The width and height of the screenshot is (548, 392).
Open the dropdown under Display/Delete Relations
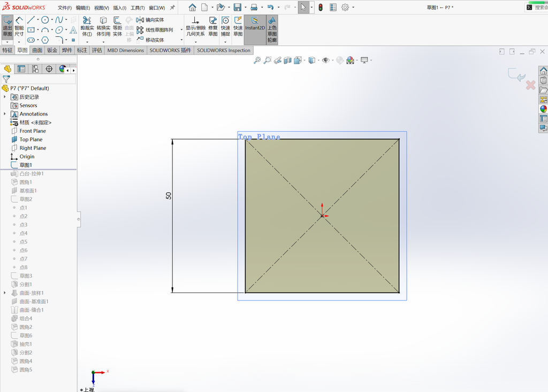(x=195, y=42)
